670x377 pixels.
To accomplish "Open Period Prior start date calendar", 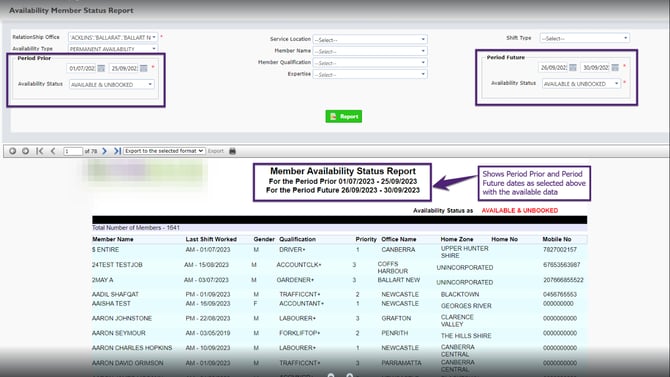I will (101, 68).
